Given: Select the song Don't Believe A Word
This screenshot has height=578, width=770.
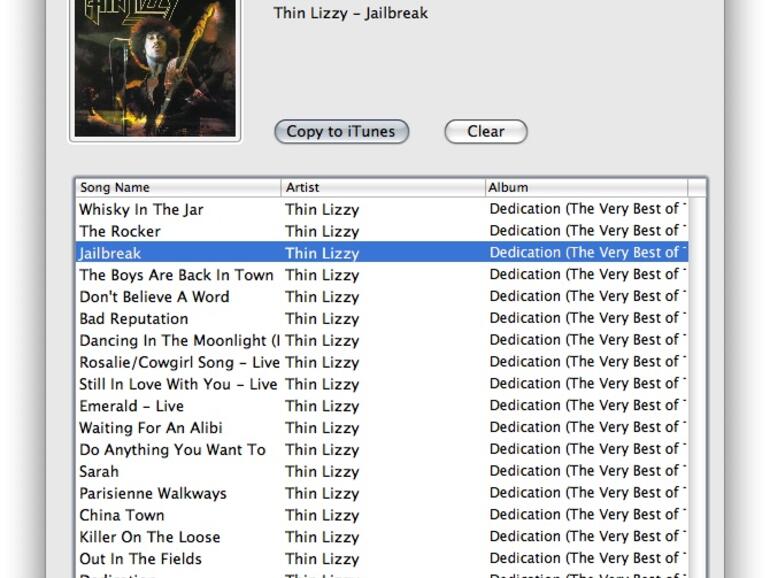Looking at the screenshot, I should 382,296.
